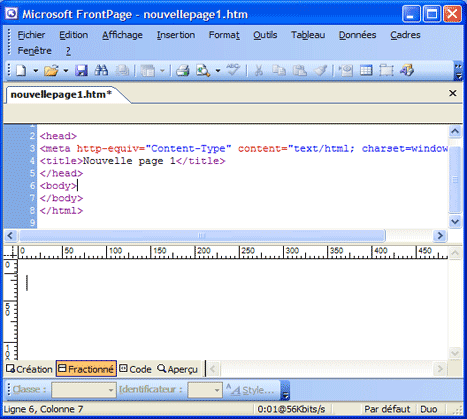Click the Print icon in the toolbar
Image resolution: width=467 pixels, height=419 pixels.
[182, 71]
